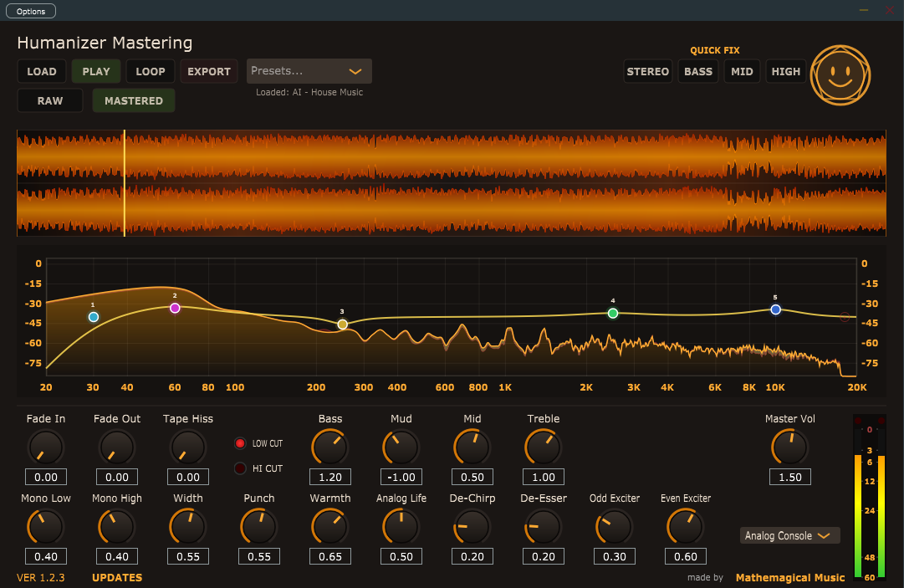Screen dimensions: 904x588
Task: Click the VER 1.2.3 version text
Action: 40,577
